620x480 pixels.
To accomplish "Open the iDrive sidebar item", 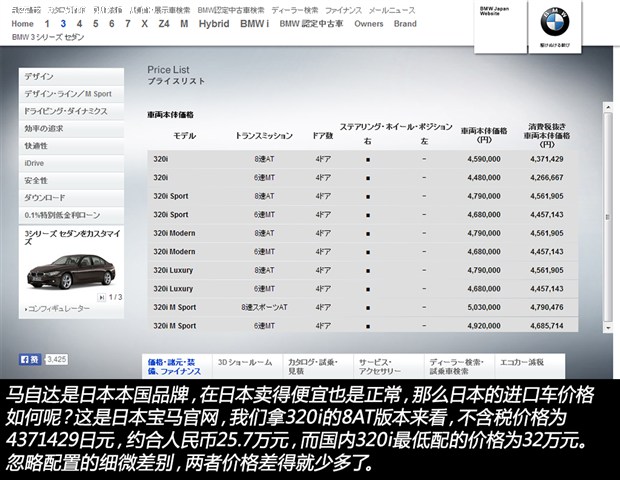I will 35,162.
